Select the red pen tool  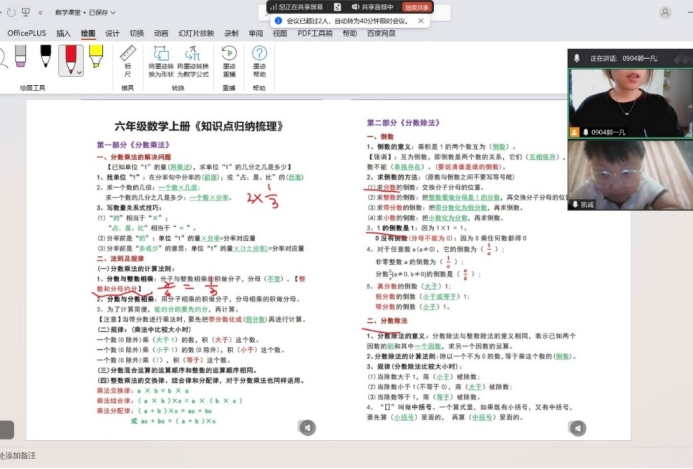tap(69, 60)
